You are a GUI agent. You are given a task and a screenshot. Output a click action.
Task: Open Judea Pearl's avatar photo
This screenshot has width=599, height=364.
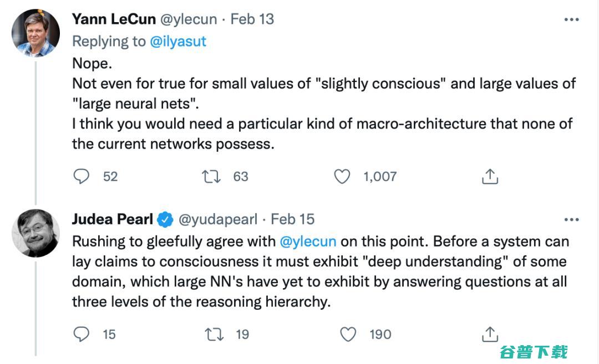click(x=35, y=233)
